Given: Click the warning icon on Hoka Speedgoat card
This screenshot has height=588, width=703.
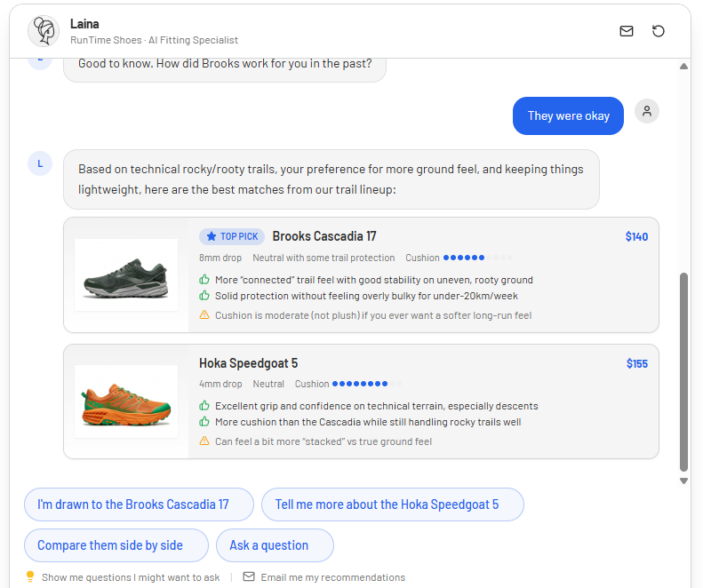Looking at the screenshot, I should pyautogui.click(x=204, y=441).
